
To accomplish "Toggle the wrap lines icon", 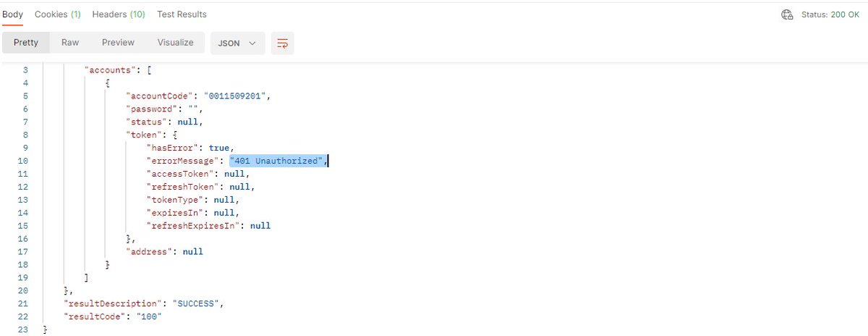I will (x=282, y=43).
